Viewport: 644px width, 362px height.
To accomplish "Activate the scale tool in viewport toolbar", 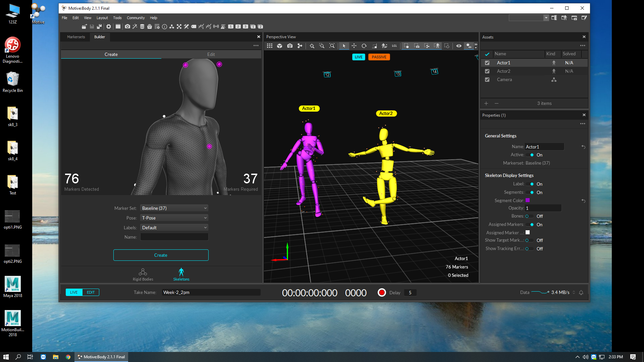I will [374, 46].
